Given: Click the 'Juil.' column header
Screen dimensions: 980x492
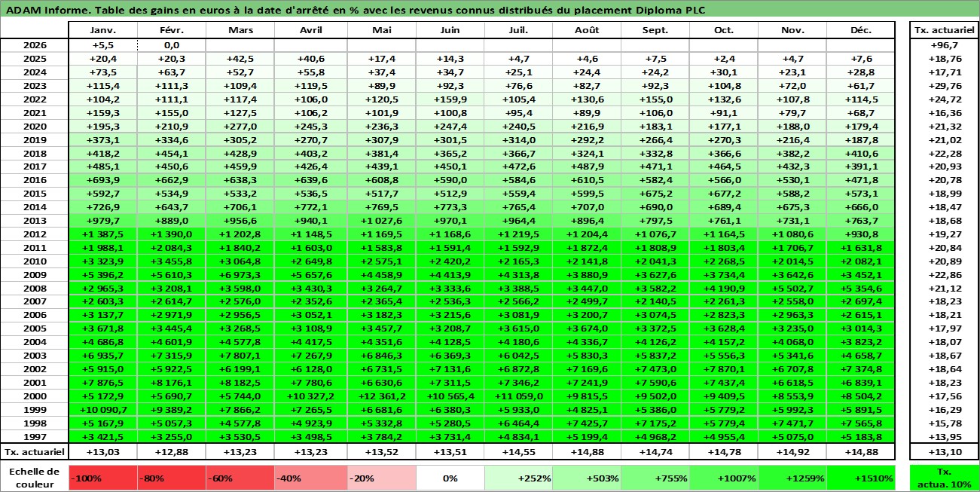Looking at the screenshot, I should click(518, 30).
